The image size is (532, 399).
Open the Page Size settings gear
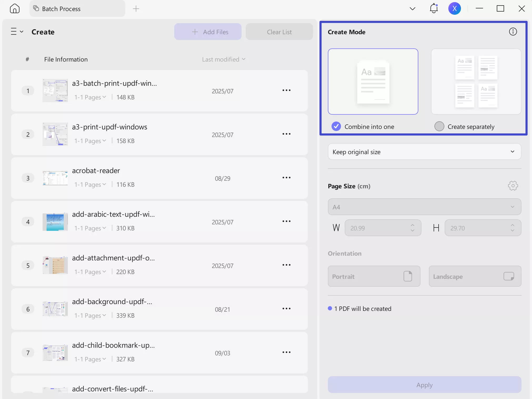[x=513, y=186]
